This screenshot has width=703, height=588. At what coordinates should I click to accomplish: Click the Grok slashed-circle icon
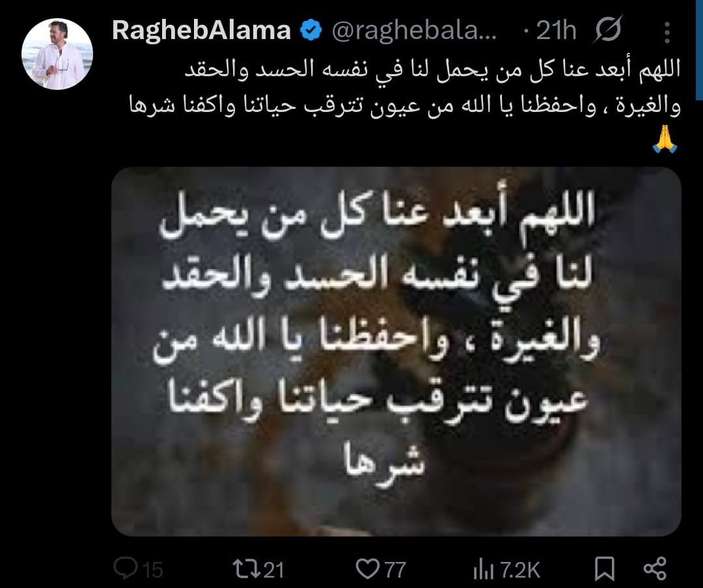[x=608, y=29]
